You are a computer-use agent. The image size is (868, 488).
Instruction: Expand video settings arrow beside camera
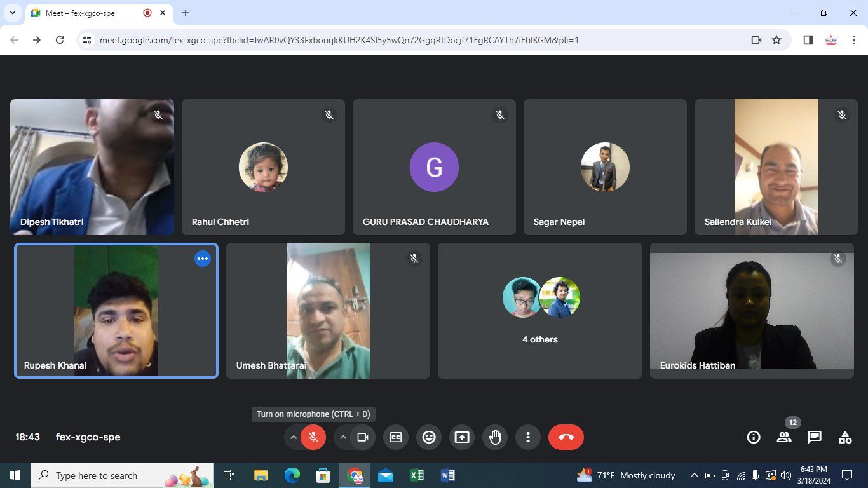coord(343,437)
